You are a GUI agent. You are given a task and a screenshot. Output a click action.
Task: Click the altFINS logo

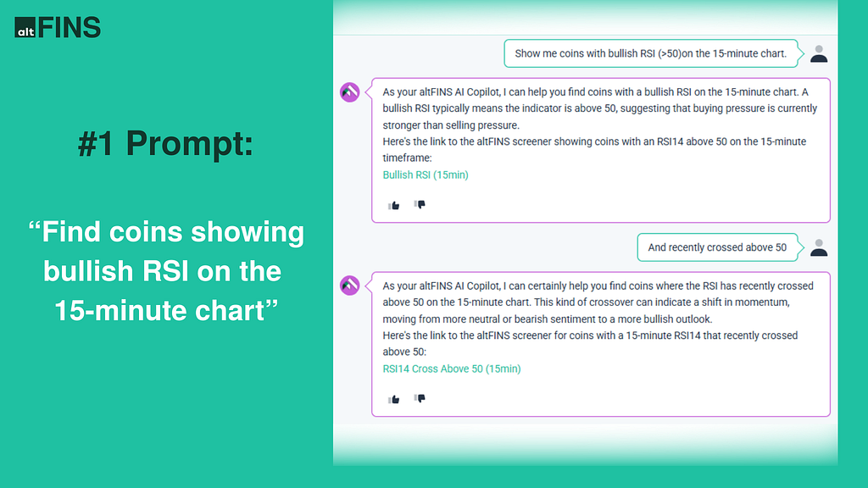click(x=58, y=27)
